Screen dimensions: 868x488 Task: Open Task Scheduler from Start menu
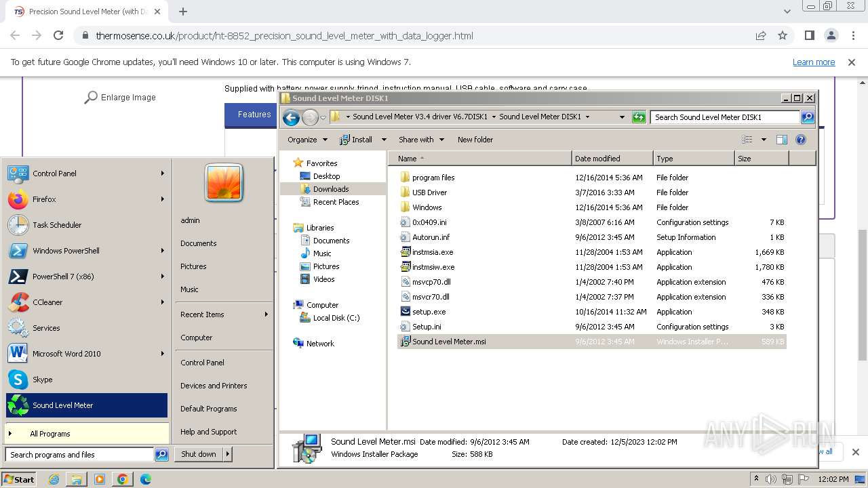(87, 225)
